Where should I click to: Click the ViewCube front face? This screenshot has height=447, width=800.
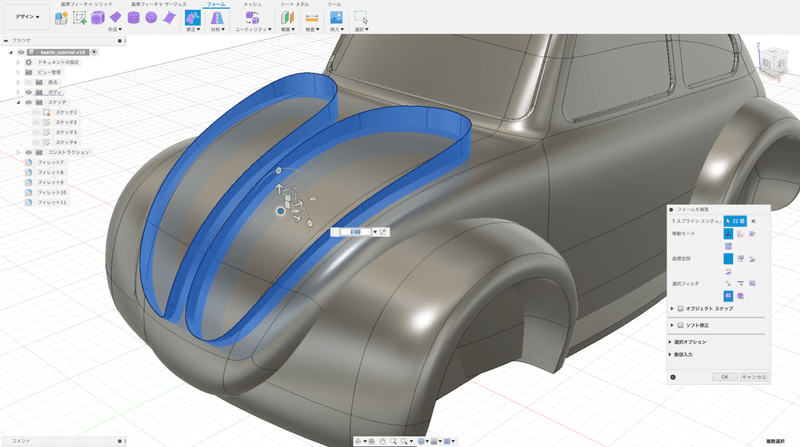point(767,63)
